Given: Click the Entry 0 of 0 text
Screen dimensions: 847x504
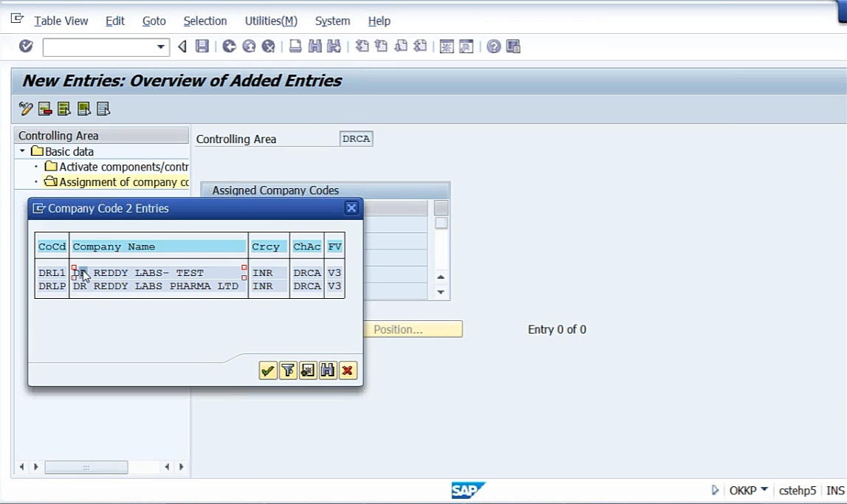Looking at the screenshot, I should (x=557, y=329).
